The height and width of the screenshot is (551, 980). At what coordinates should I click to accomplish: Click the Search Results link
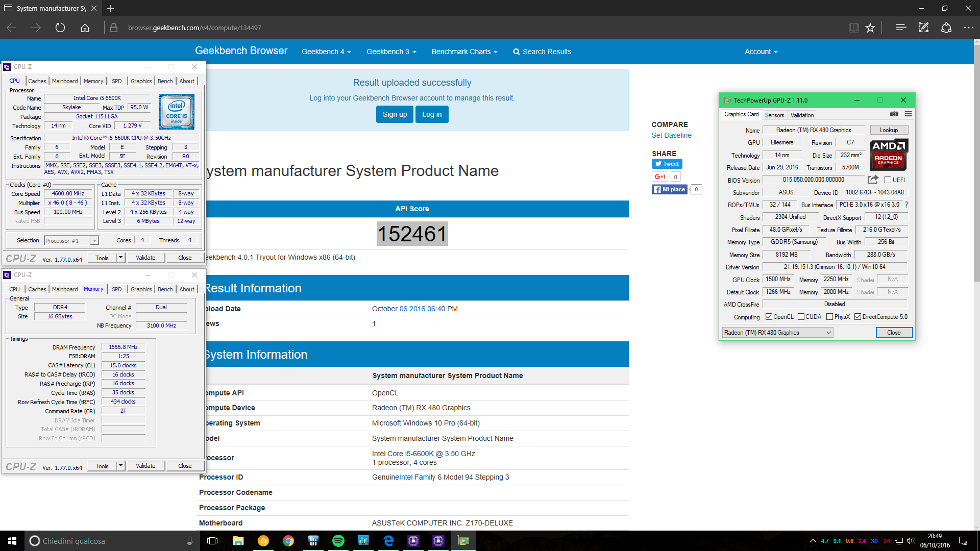pyautogui.click(x=542, y=52)
